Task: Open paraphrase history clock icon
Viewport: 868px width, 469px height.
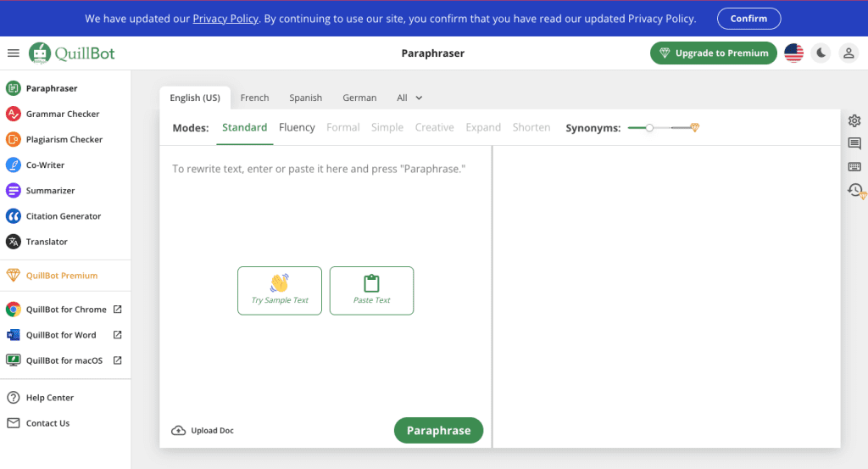Action: (855, 190)
